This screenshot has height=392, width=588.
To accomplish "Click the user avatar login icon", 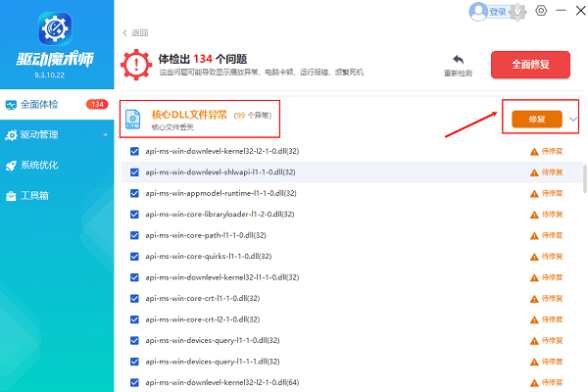I will (478, 12).
